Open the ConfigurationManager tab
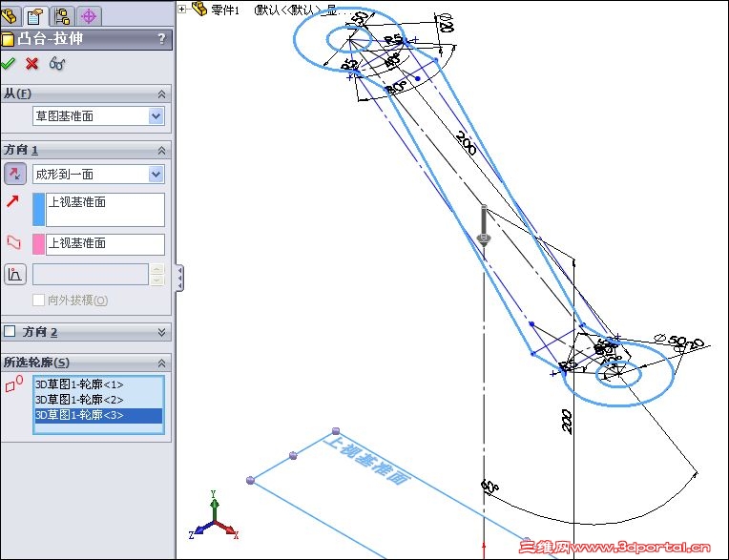 coord(62,16)
